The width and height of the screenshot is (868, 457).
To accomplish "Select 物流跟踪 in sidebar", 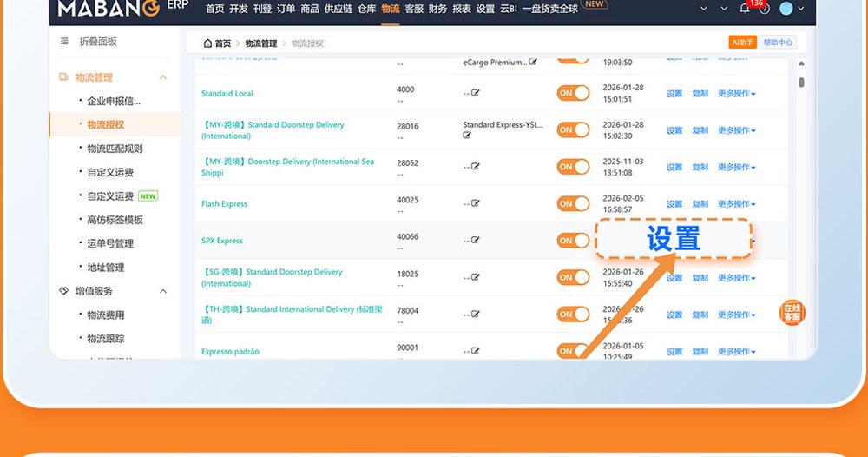I will point(106,339).
